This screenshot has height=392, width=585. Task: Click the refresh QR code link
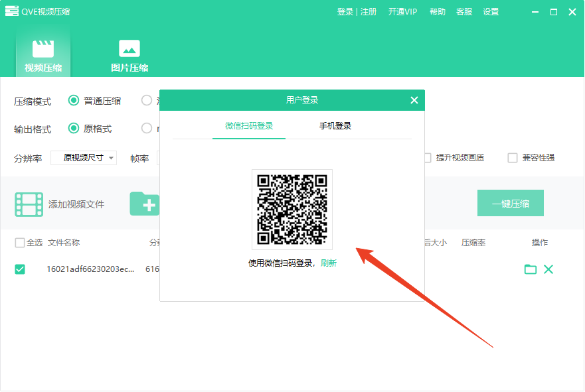coord(329,263)
